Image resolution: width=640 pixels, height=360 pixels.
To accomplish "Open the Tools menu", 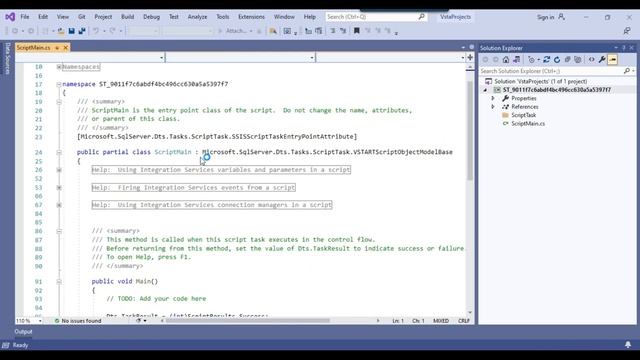I will pos(222,17).
